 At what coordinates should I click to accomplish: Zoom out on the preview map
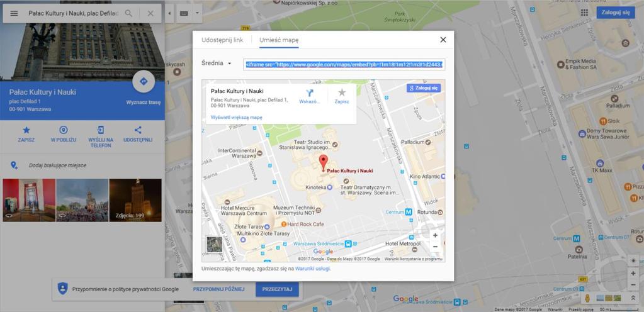tap(436, 247)
